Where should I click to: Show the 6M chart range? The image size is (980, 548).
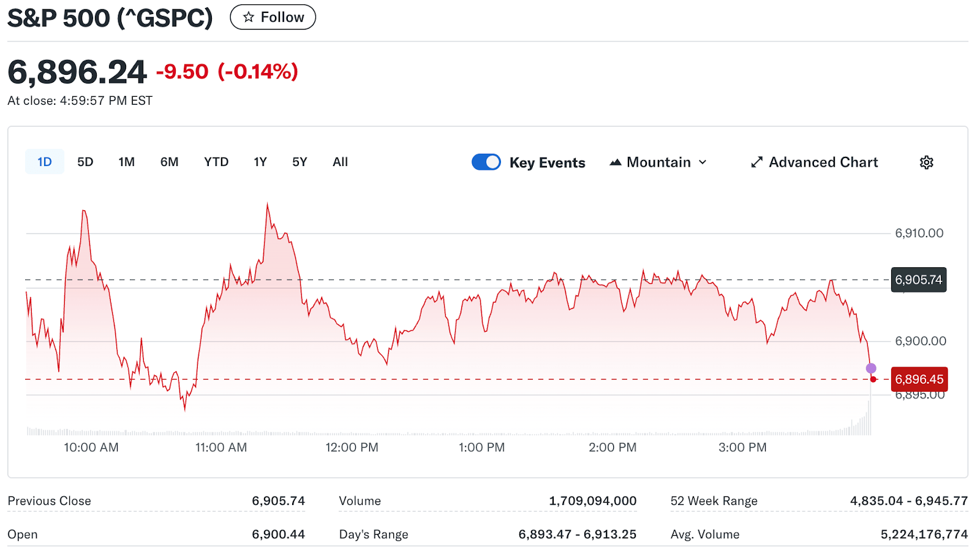click(x=170, y=162)
